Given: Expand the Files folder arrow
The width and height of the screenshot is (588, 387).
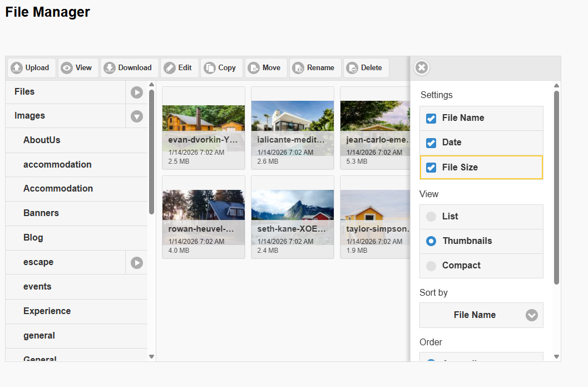Looking at the screenshot, I should pyautogui.click(x=137, y=92).
